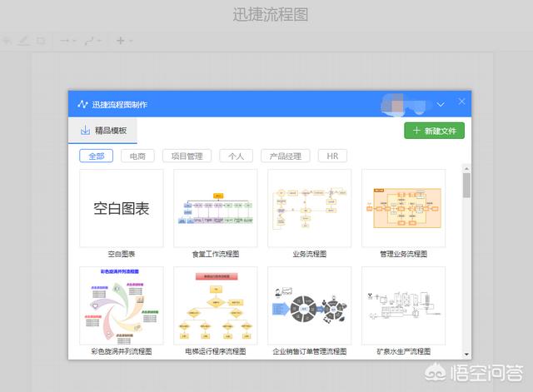
Task: Click the 食堂工作流程图 caption text
Action: click(216, 254)
